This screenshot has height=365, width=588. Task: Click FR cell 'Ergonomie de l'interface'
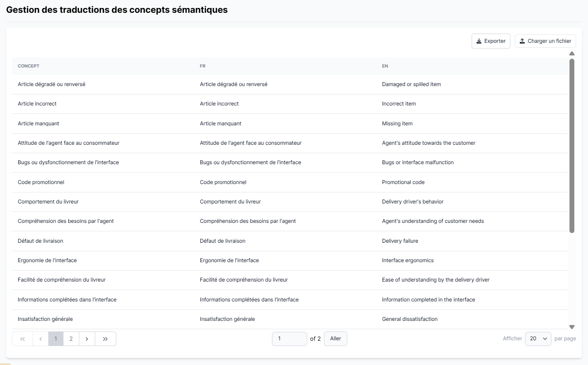point(229,260)
